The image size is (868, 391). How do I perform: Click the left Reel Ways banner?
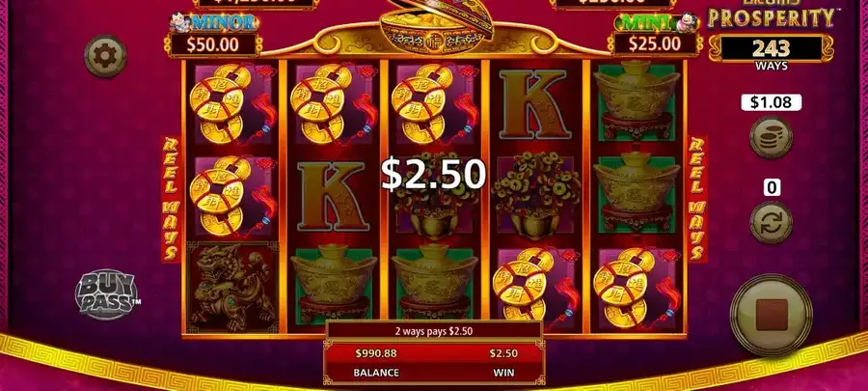tap(171, 198)
